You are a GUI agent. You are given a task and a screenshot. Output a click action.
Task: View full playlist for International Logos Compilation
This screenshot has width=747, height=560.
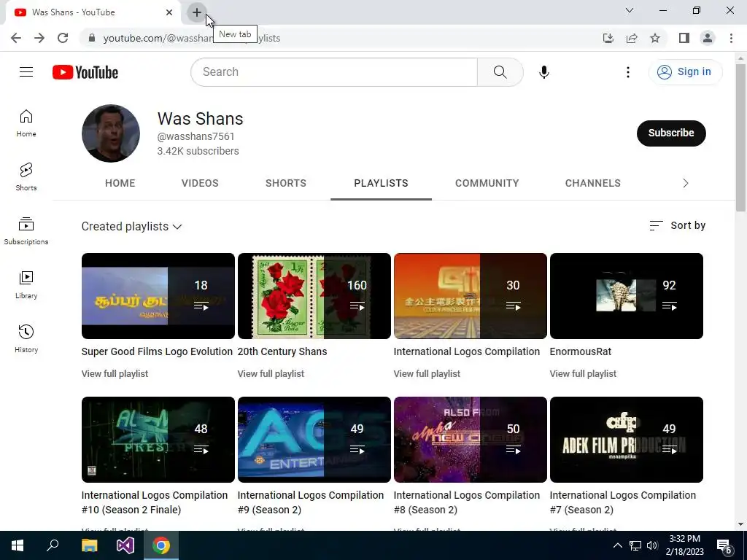(427, 374)
